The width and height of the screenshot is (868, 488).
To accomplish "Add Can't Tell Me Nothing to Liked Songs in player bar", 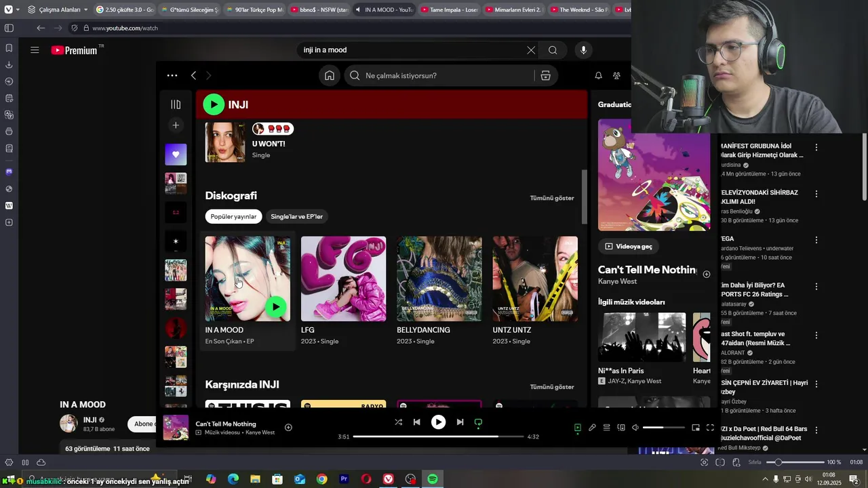I will coord(288,428).
